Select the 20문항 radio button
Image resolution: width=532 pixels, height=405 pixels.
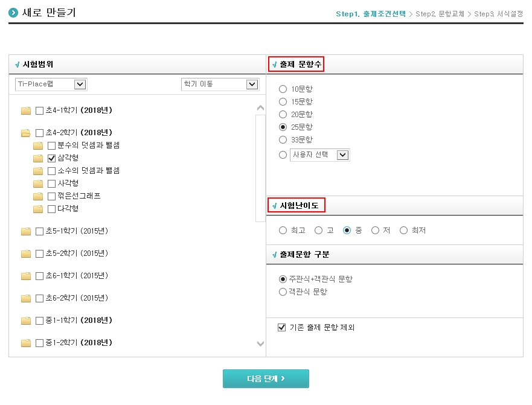pos(283,115)
